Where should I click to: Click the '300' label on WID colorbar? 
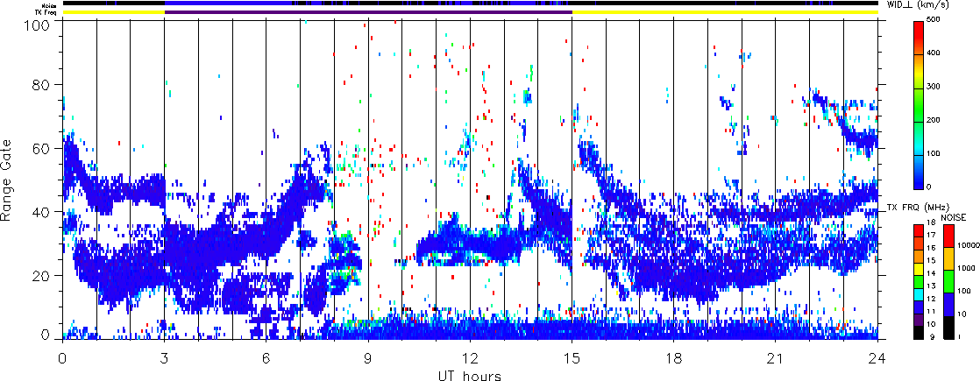(934, 86)
